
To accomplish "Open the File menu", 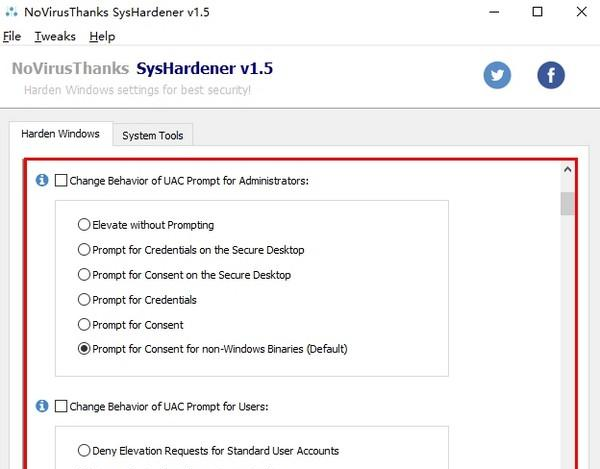I will pos(12,36).
